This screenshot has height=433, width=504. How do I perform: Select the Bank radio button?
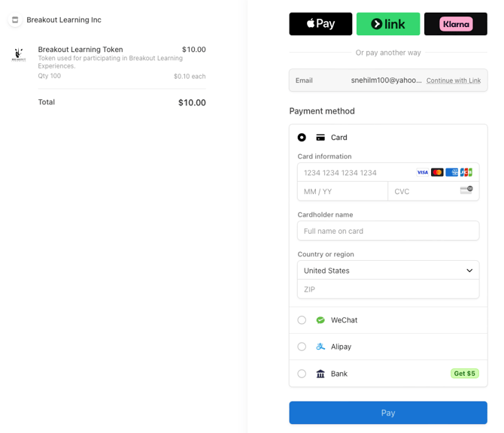[302, 374]
